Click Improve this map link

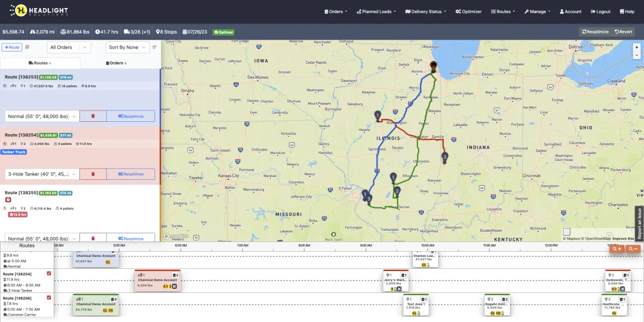623,238
